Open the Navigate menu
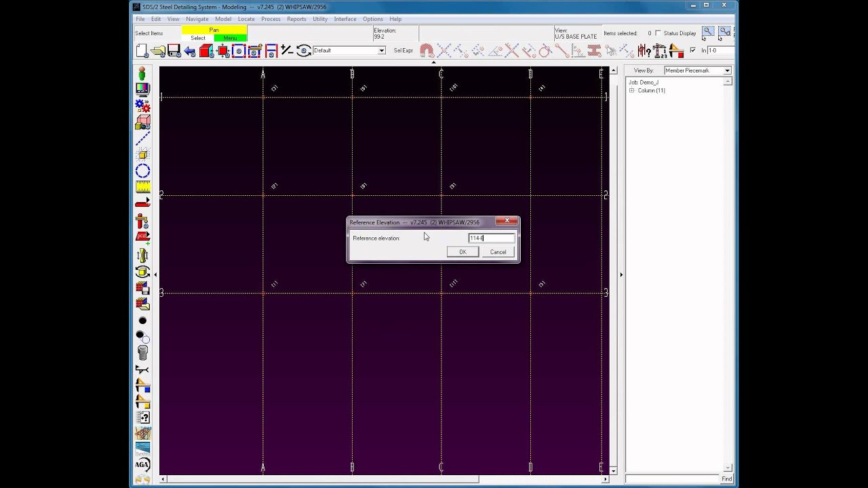 [197, 19]
